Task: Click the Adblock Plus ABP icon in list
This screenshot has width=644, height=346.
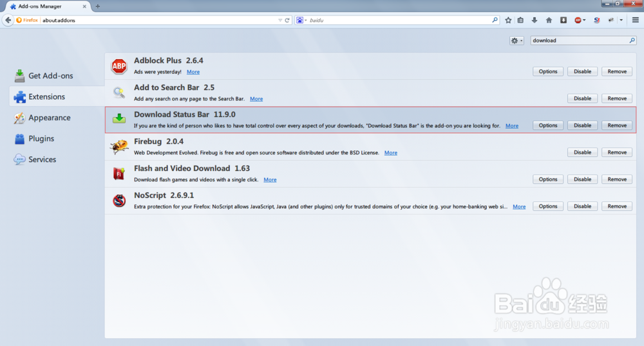Action: 119,66
